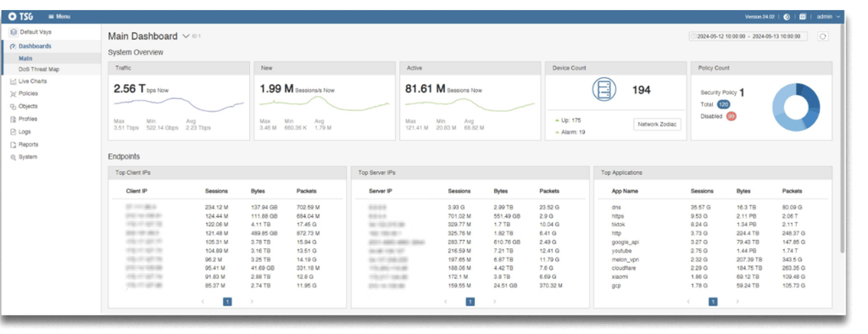Click the Active sessions sparkline chart

(x=470, y=103)
